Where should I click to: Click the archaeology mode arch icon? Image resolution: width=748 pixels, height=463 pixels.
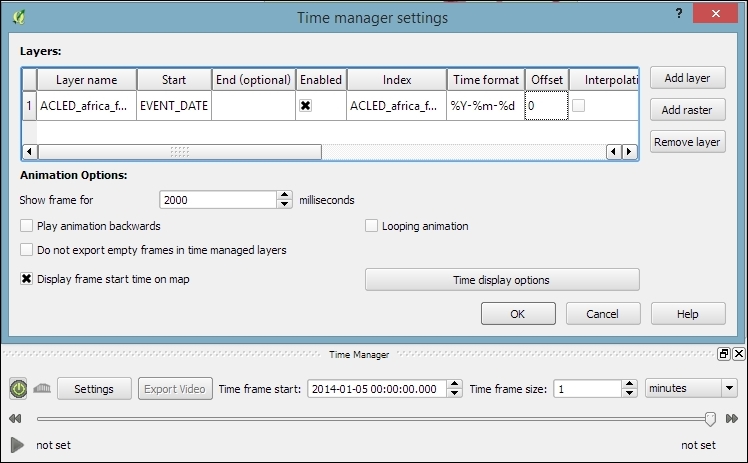42,389
